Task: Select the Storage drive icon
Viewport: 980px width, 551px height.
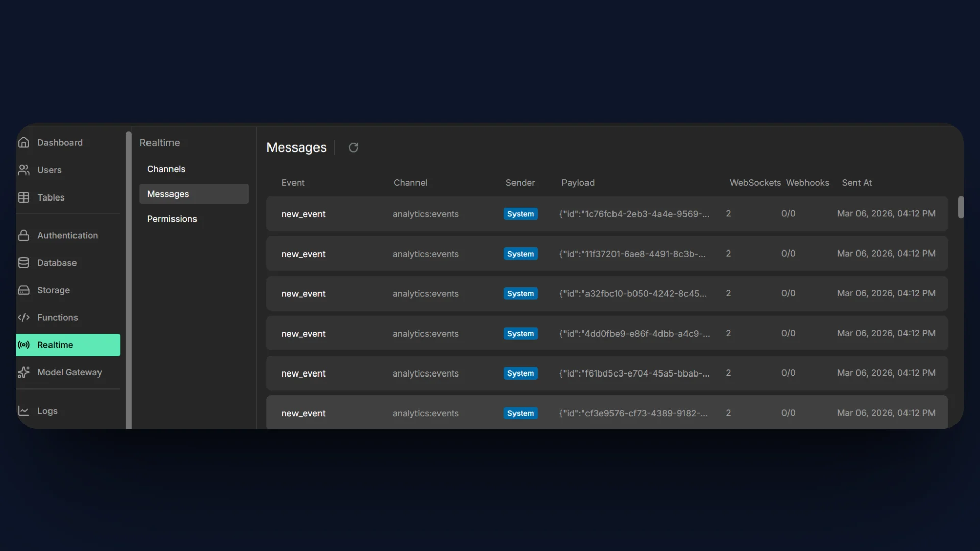Action: [23, 290]
